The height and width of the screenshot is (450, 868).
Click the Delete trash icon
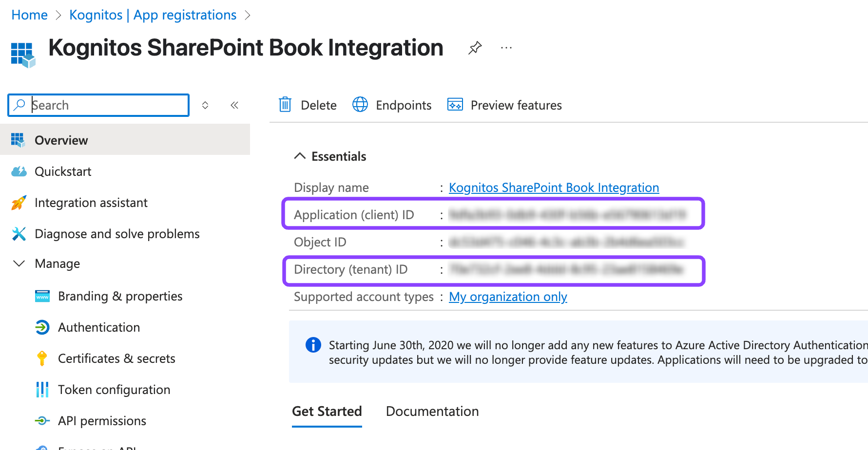coord(285,105)
